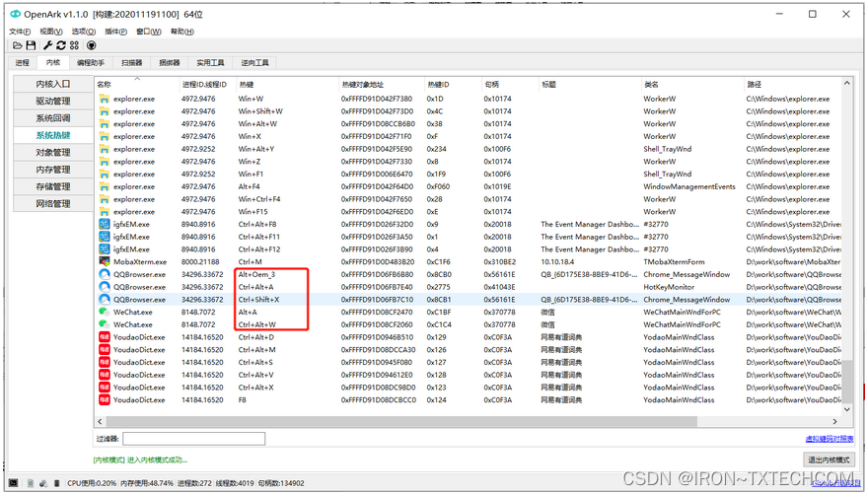The height and width of the screenshot is (495, 868).
Task: Open the 视图(V) menu
Action: pos(51,32)
